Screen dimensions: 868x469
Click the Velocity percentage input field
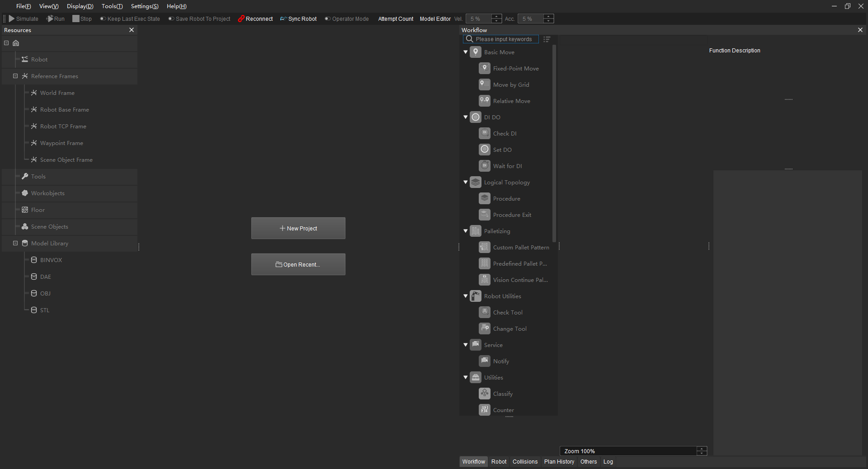[479, 19]
